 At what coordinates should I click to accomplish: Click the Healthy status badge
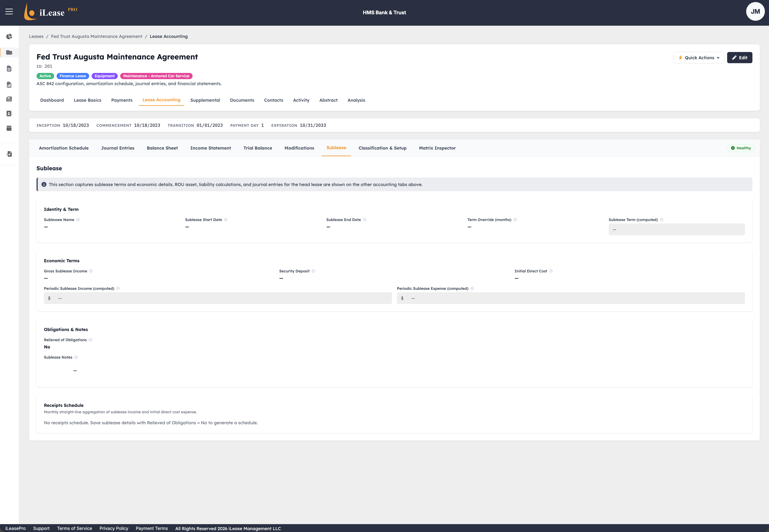(741, 148)
